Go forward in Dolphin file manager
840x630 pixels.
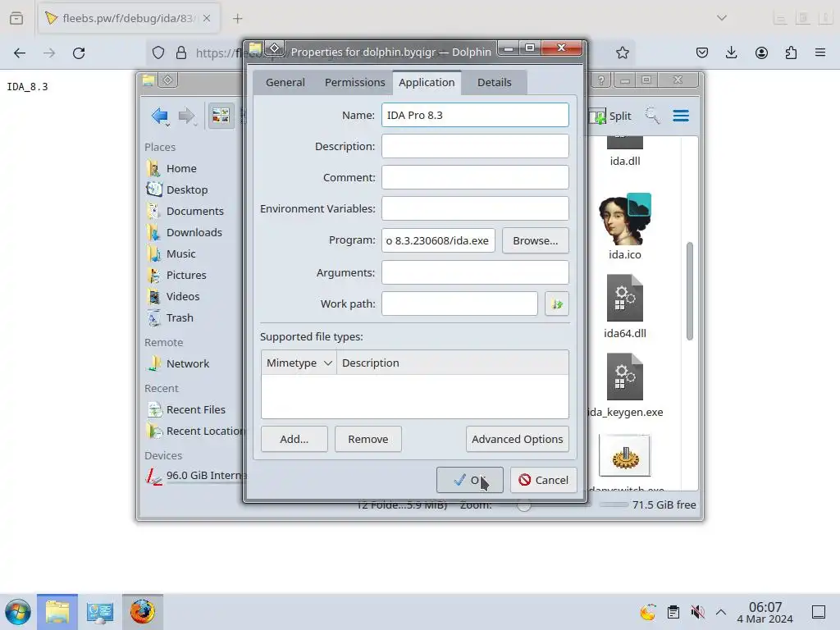click(x=186, y=116)
